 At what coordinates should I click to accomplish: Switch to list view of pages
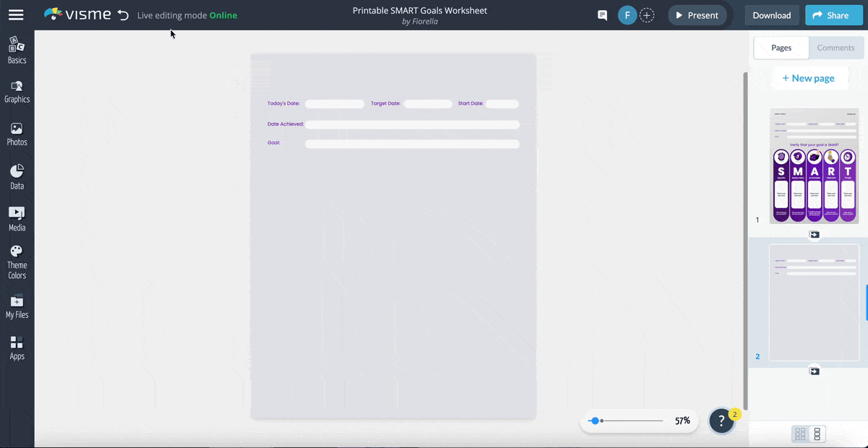pyautogui.click(x=817, y=434)
